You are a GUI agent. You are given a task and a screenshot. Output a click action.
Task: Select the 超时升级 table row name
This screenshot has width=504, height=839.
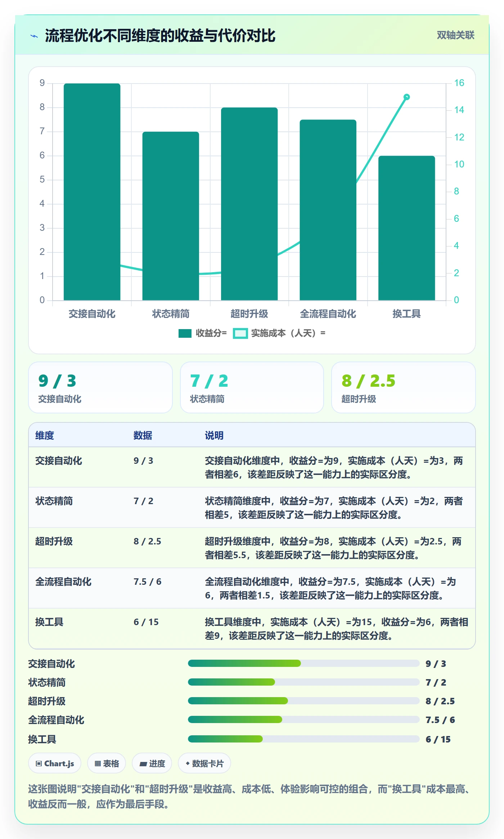click(54, 541)
